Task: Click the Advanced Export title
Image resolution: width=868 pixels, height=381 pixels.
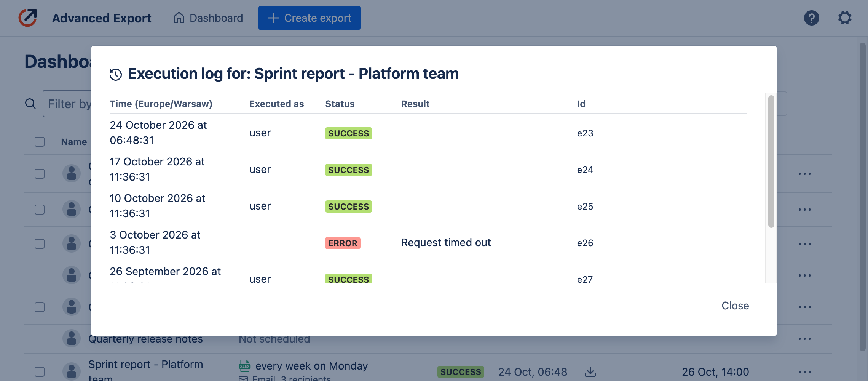Action: pyautogui.click(x=102, y=18)
